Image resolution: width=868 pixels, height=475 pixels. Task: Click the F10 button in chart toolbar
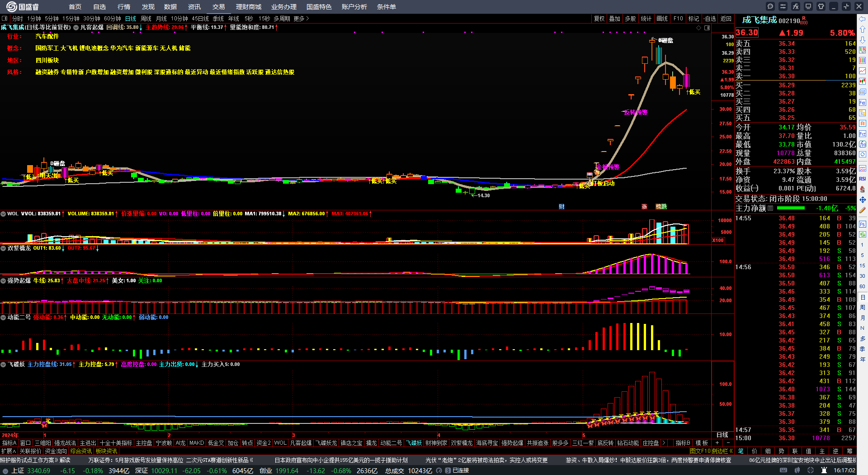tap(678, 19)
